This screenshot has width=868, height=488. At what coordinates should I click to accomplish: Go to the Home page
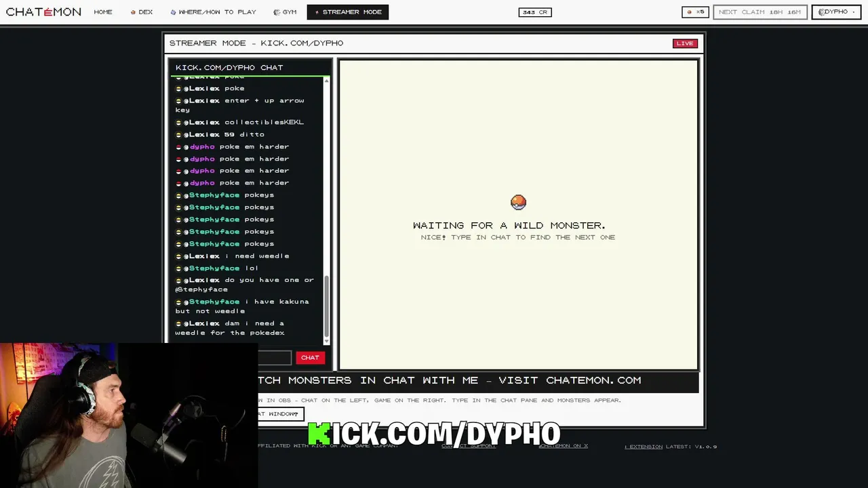point(103,12)
